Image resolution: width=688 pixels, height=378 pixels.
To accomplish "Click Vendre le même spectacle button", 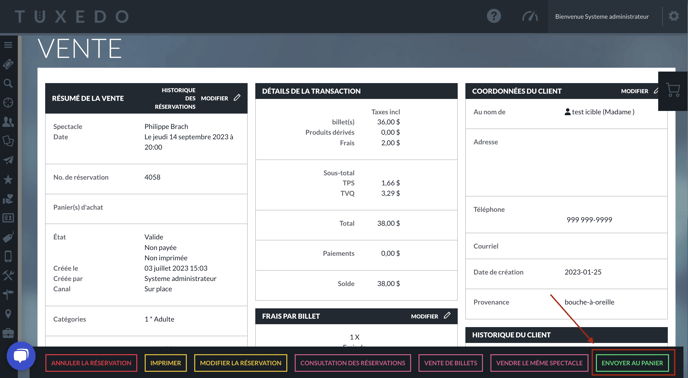I will (539, 363).
